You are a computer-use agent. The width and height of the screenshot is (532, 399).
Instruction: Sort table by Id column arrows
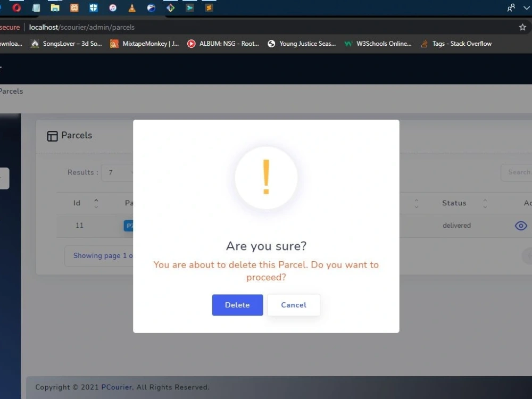click(x=96, y=203)
